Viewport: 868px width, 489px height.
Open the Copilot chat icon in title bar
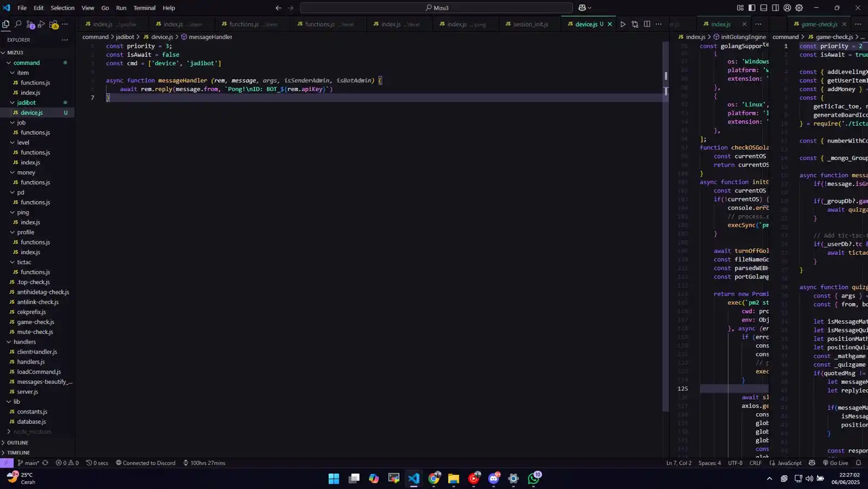[583, 8]
